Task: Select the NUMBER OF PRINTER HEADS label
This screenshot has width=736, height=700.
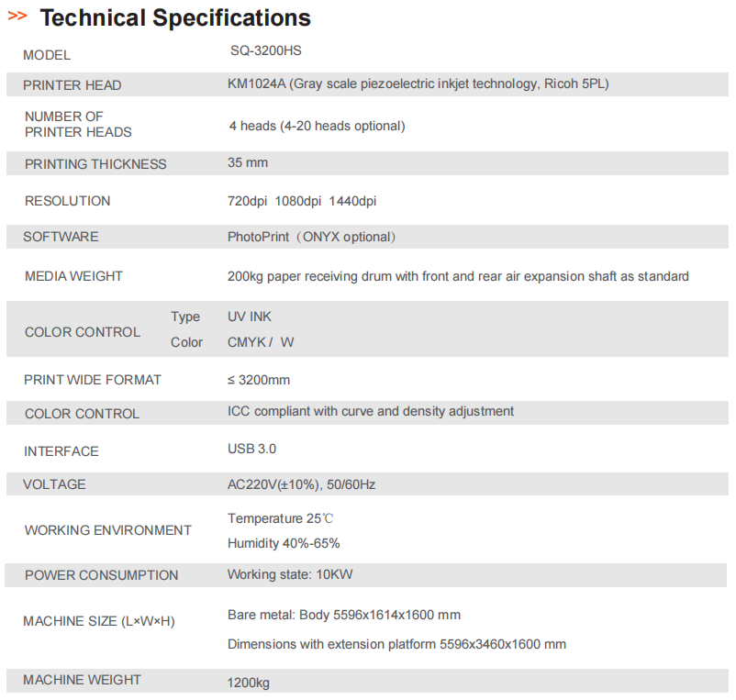Action: tap(78, 124)
